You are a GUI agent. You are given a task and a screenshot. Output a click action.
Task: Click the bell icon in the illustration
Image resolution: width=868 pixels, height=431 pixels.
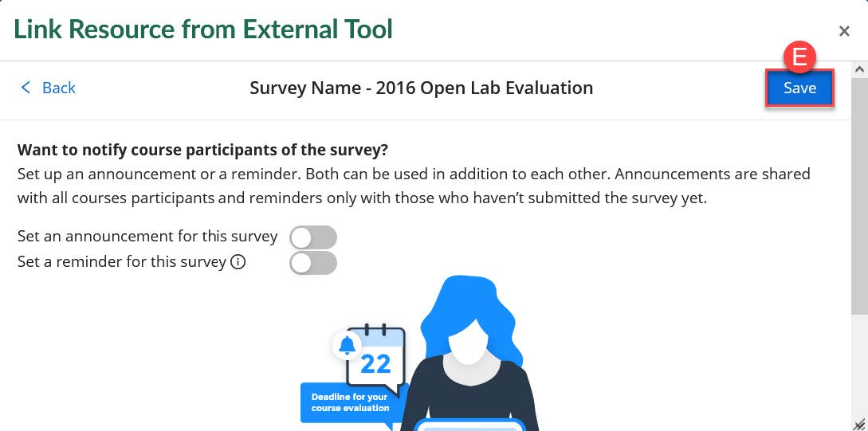(x=347, y=345)
